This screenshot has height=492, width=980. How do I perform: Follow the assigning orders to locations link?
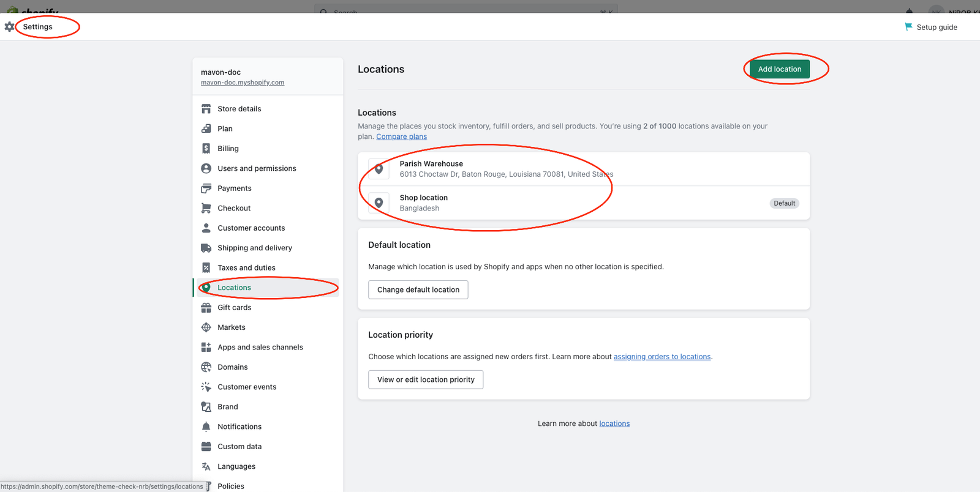(x=662, y=357)
